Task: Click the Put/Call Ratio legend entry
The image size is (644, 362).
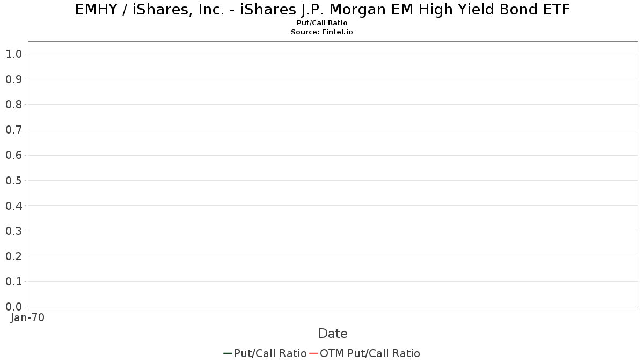Action: pyautogui.click(x=265, y=353)
